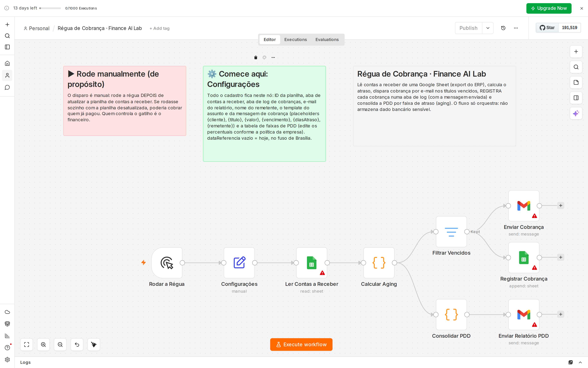Screen dimensions: 588x368
Task: Open the sticky note color palette
Action: (x=264, y=57)
